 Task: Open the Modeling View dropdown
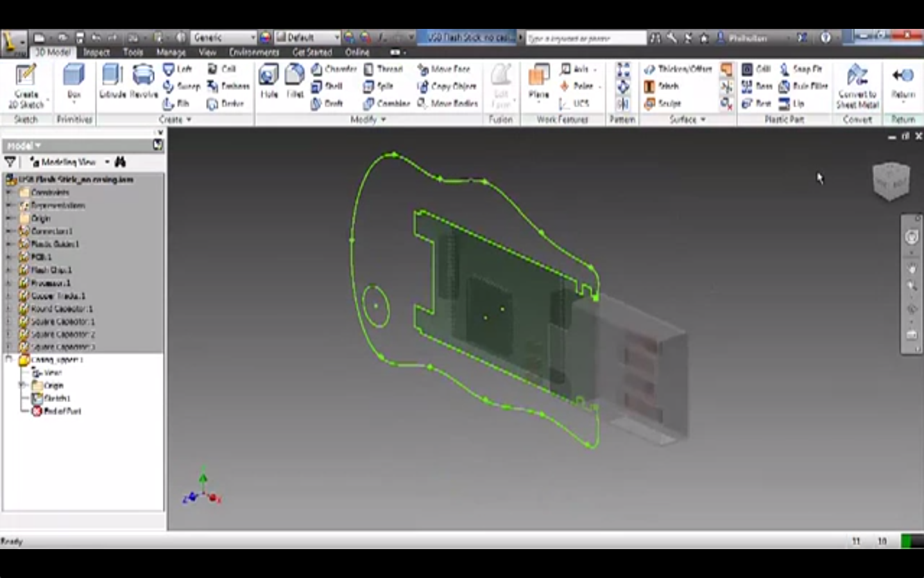tap(71, 162)
